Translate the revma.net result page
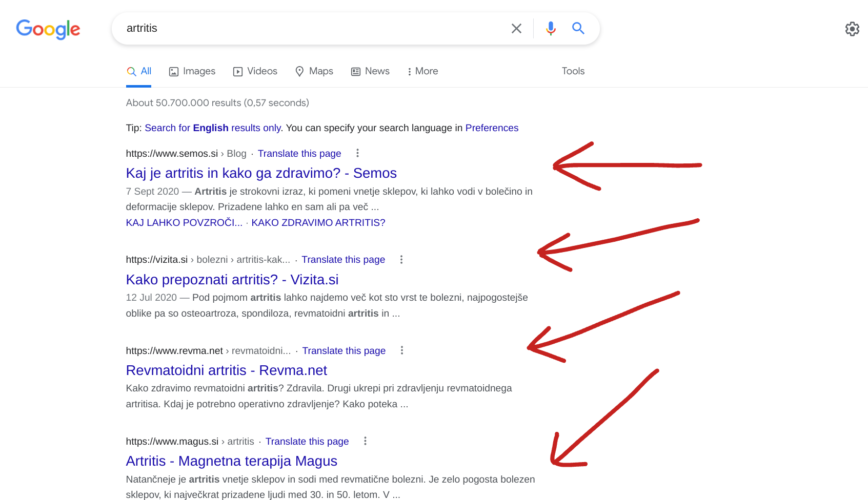This screenshot has width=868, height=500. tap(344, 351)
